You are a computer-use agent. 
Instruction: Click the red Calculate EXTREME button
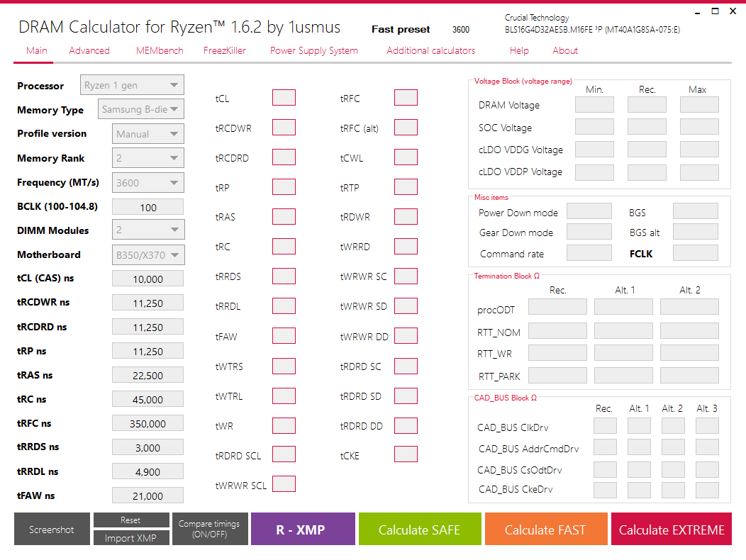point(672,529)
